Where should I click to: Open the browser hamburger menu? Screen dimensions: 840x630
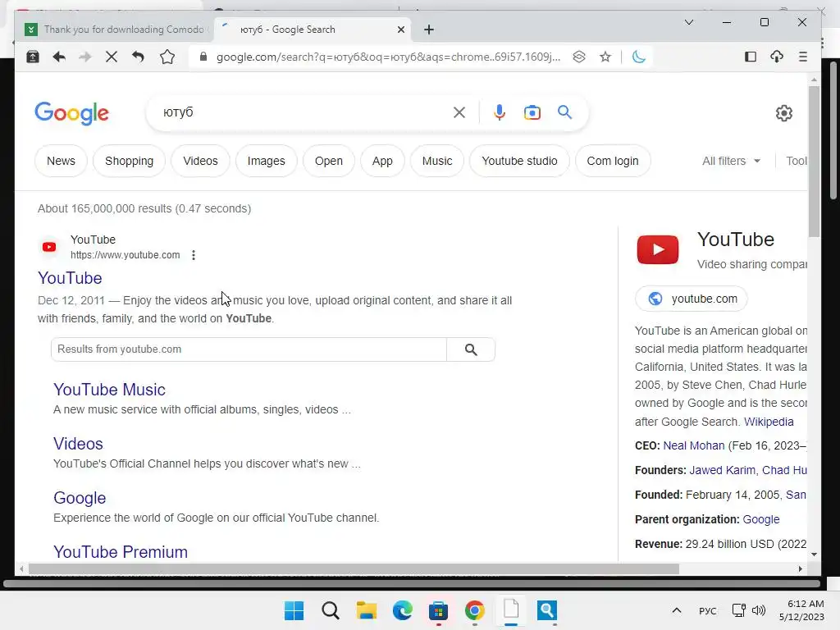coord(802,57)
